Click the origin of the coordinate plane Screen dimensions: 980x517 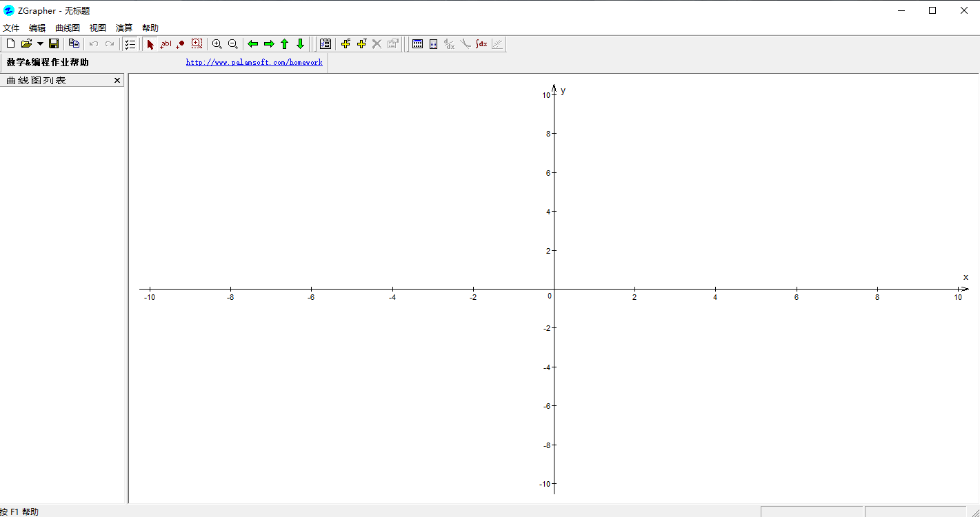coord(554,290)
